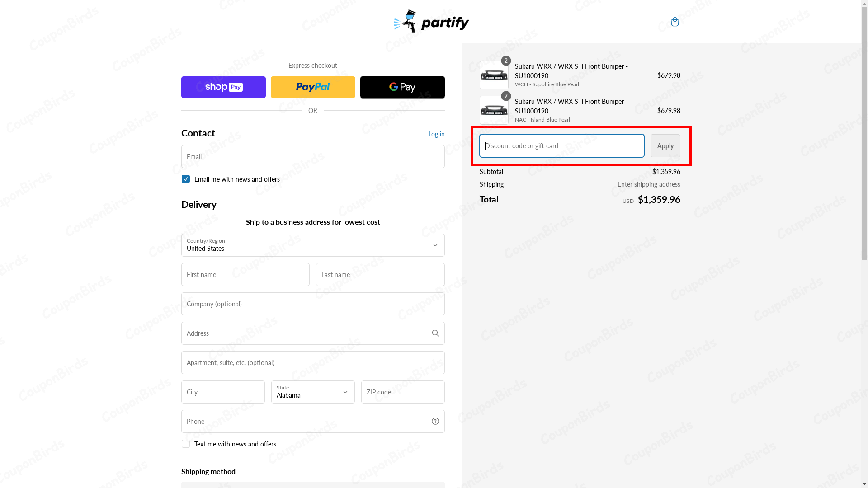Open the phone number help tooltip icon
The image size is (868, 488).
click(x=435, y=421)
